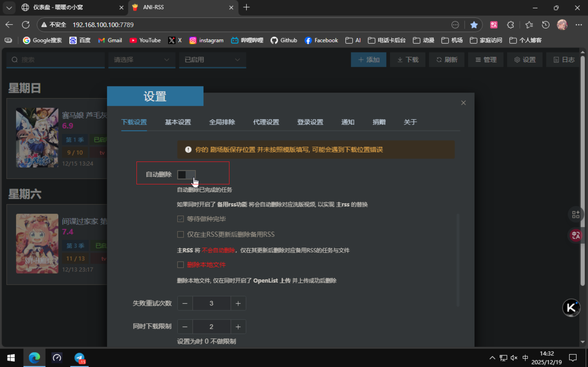The width and height of the screenshot is (588, 367).
Task: Switch to the 基本设置 tab
Action: click(x=178, y=122)
